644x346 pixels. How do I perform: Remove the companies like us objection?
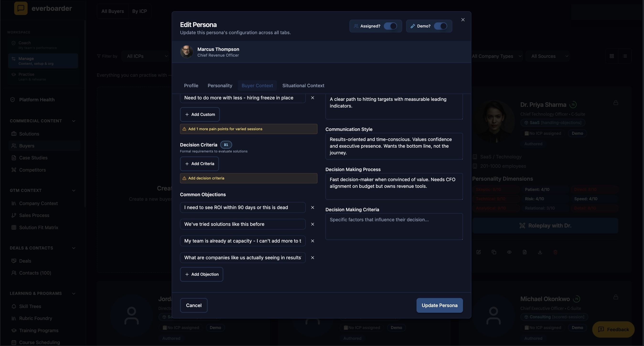coord(312,258)
